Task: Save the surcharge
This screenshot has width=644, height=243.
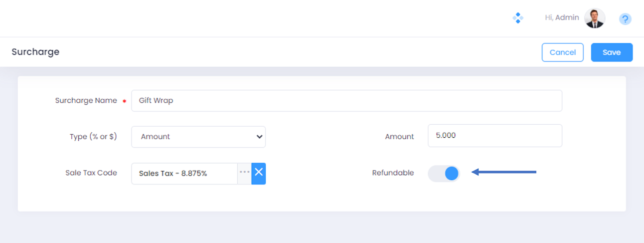Action: pos(612,52)
